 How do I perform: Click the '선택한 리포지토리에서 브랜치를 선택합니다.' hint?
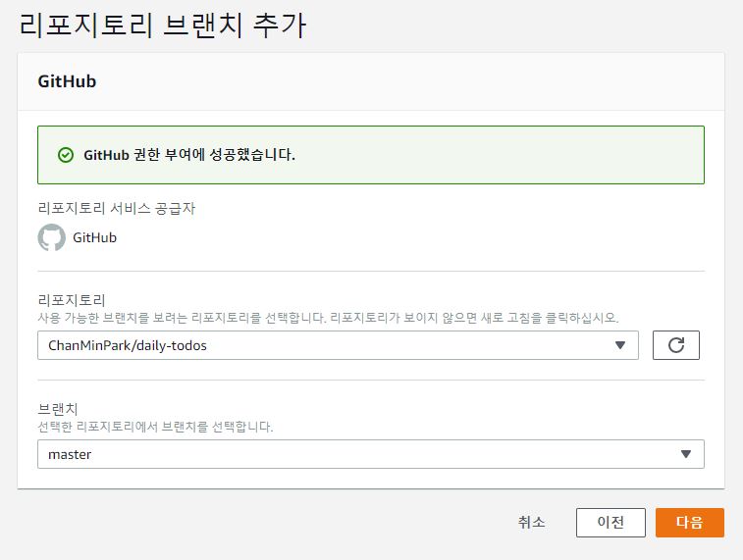(155, 427)
